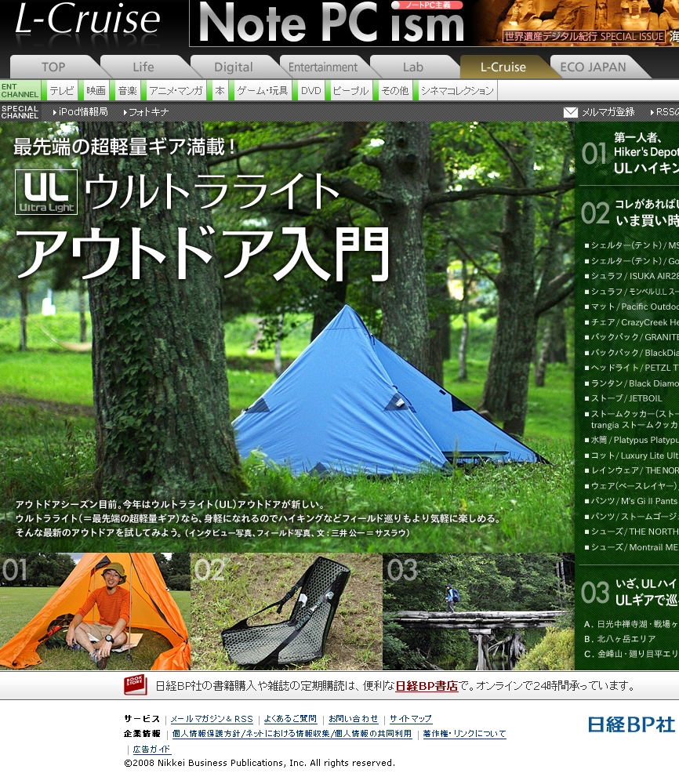
Task: Open シュラフ / モンベル item
Action: 632,292
